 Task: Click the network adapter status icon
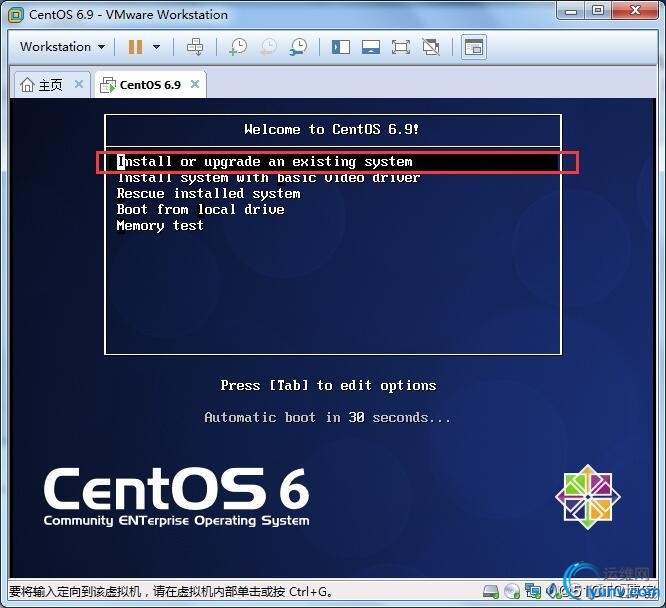533,591
